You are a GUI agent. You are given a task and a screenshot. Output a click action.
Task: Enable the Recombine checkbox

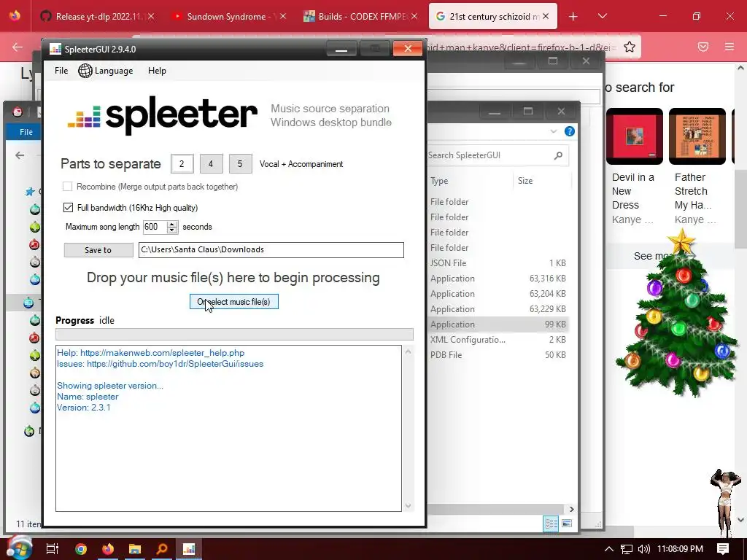click(68, 186)
